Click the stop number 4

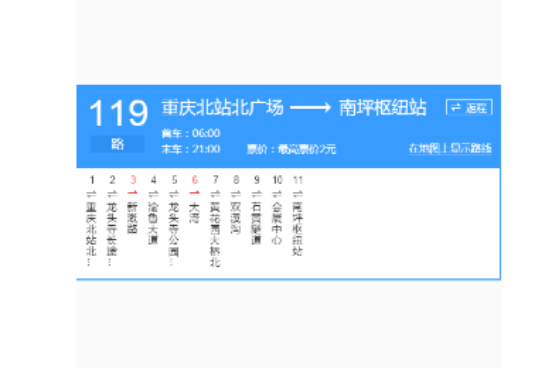pos(153,180)
